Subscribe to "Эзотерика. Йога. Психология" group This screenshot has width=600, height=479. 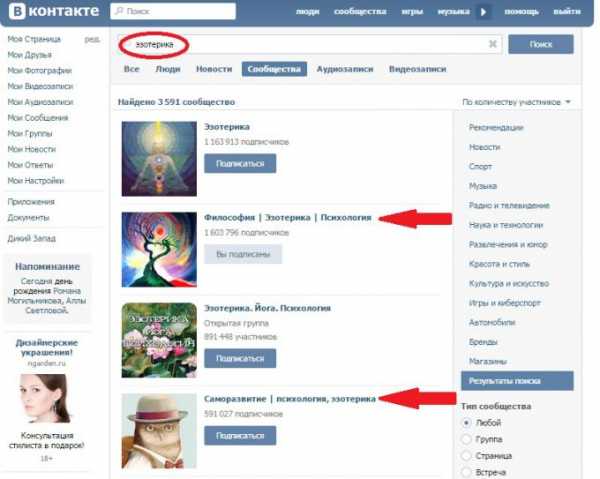(x=240, y=358)
